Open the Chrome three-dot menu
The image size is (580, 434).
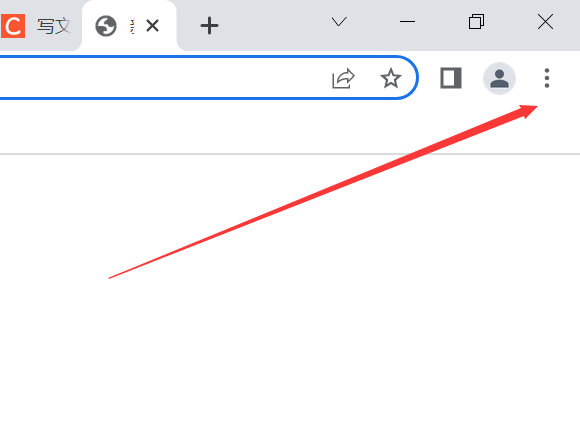(x=547, y=78)
